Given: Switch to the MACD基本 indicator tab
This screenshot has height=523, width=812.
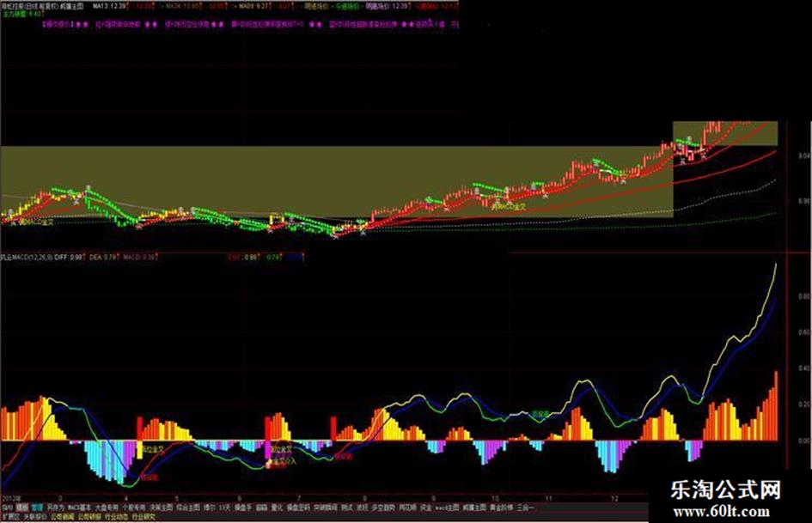Looking at the screenshot, I should pos(79,508).
